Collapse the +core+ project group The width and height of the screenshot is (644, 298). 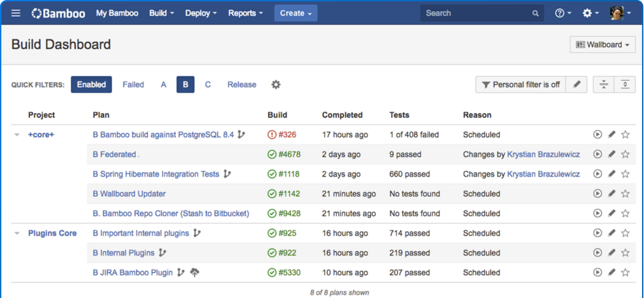click(17, 135)
